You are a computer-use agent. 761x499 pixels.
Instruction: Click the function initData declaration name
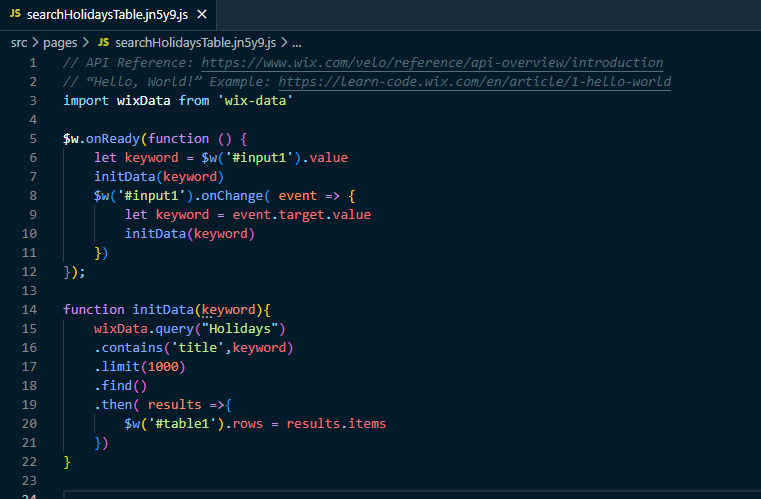point(163,310)
